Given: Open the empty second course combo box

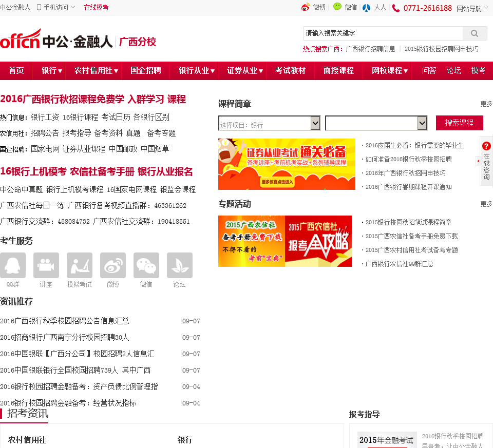Looking at the screenshot, I should 376,123.
